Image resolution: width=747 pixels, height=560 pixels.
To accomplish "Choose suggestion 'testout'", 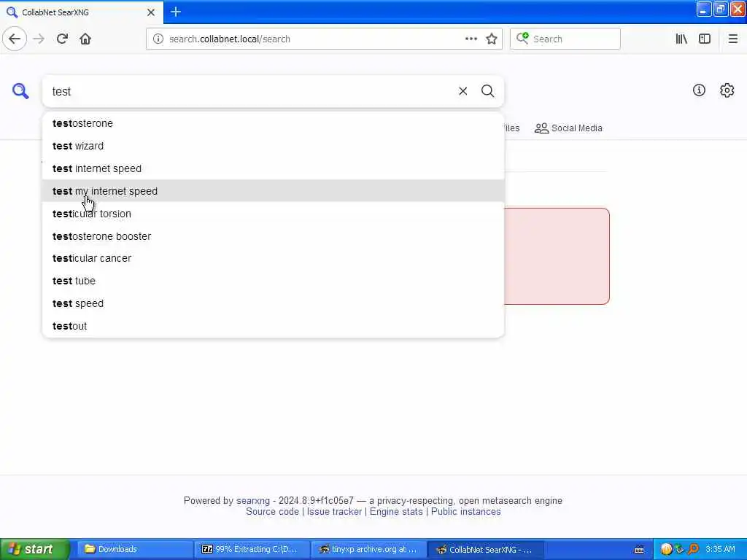I will point(273,326).
